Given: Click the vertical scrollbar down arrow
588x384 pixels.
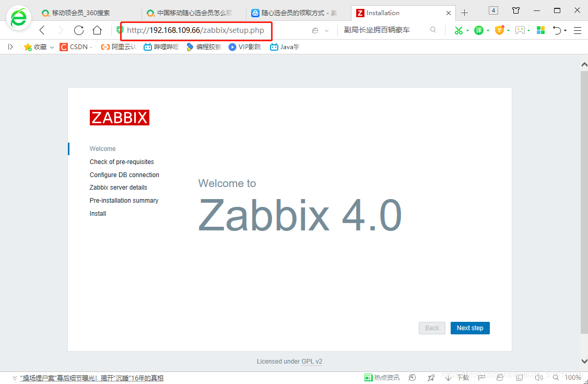Looking at the screenshot, I should click(x=584, y=361).
